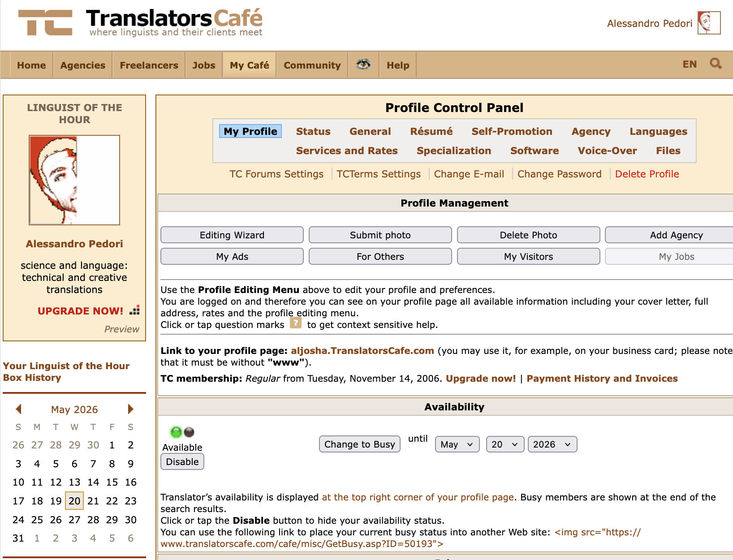Go to previous month in calendar

(18, 409)
